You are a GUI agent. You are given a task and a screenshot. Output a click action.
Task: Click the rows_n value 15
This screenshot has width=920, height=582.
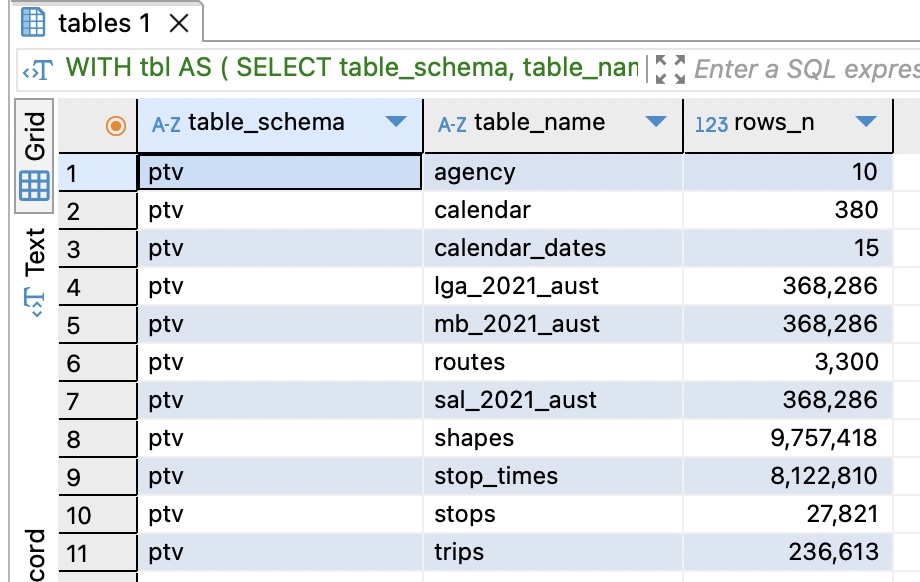(788, 249)
